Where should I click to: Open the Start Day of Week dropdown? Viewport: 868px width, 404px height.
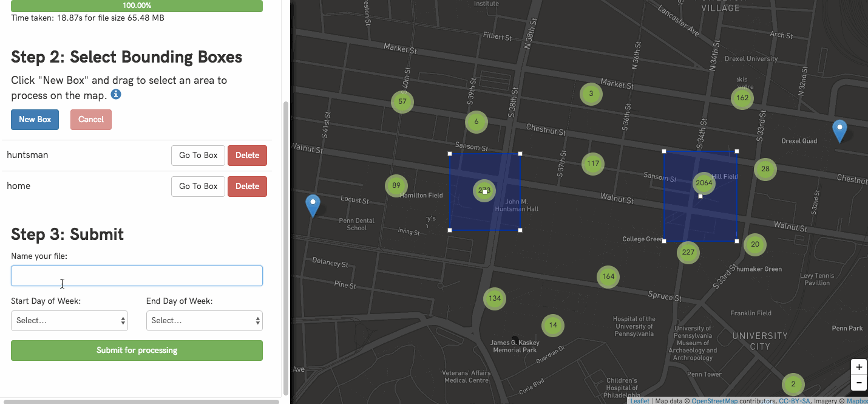pyautogui.click(x=69, y=321)
